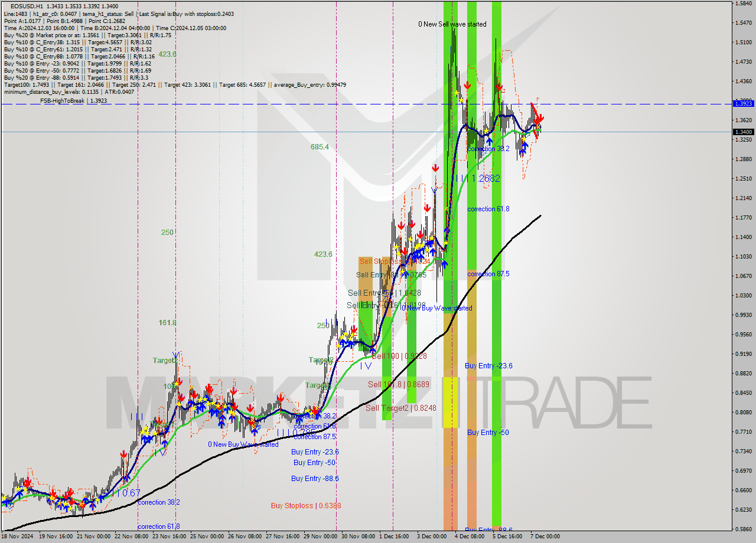Click the current price tag 1.3400
Image resolution: width=756 pixels, height=543 pixels.
(x=743, y=132)
